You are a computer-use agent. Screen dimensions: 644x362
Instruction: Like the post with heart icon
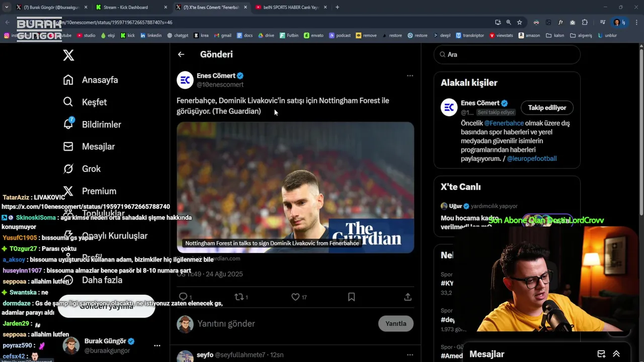(x=296, y=297)
